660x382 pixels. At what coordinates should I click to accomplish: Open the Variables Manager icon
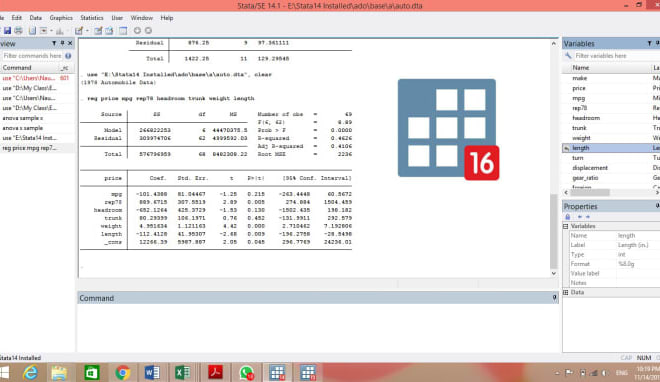click(123, 31)
